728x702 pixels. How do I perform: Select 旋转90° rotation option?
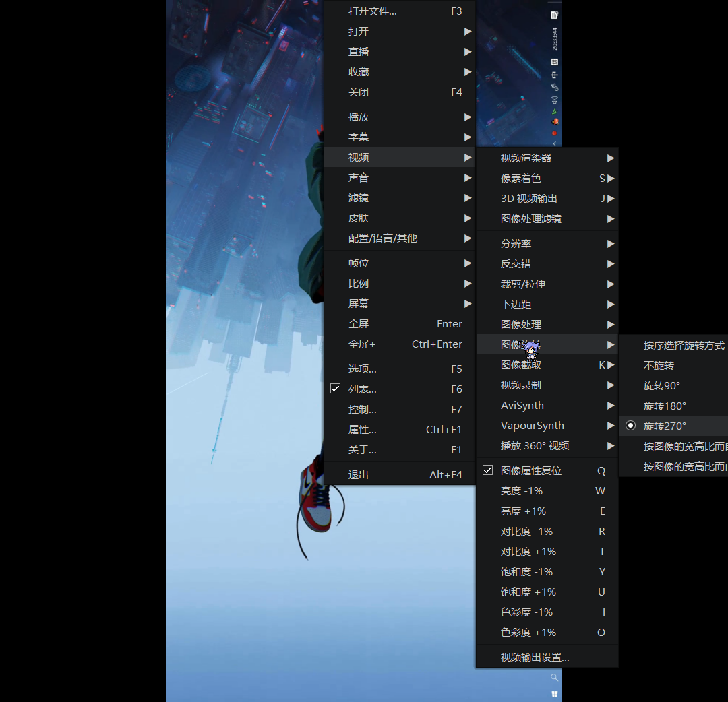[673, 386]
